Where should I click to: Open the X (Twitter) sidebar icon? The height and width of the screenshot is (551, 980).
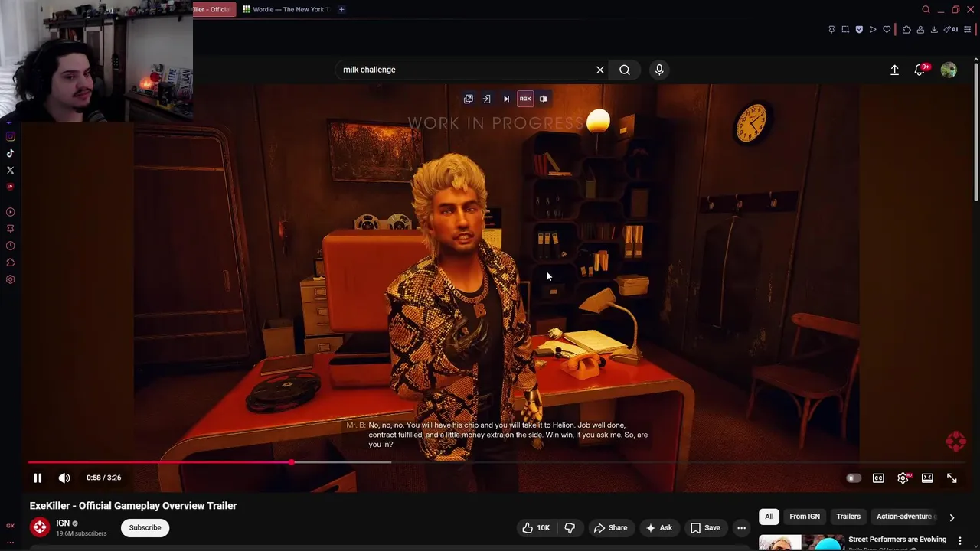click(x=10, y=170)
